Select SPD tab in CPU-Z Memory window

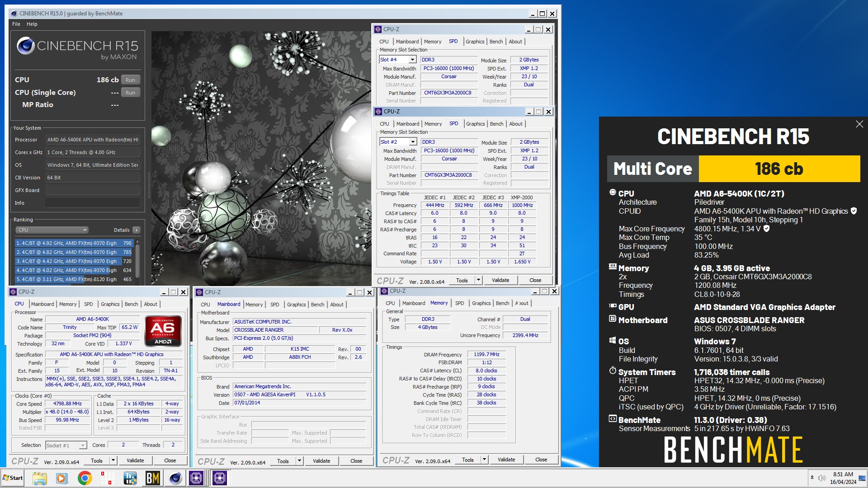click(460, 303)
